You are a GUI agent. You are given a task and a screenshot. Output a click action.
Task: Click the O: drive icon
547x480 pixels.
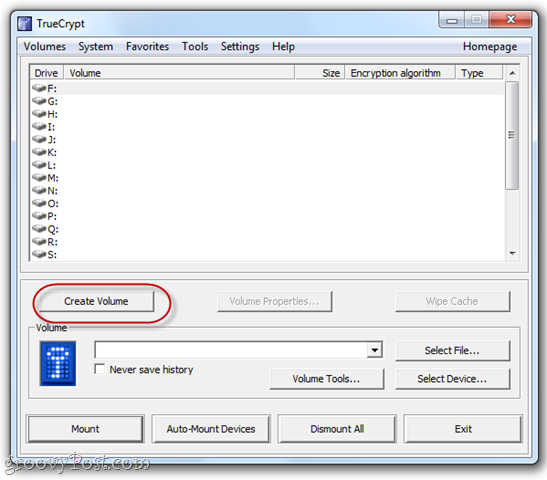39,203
